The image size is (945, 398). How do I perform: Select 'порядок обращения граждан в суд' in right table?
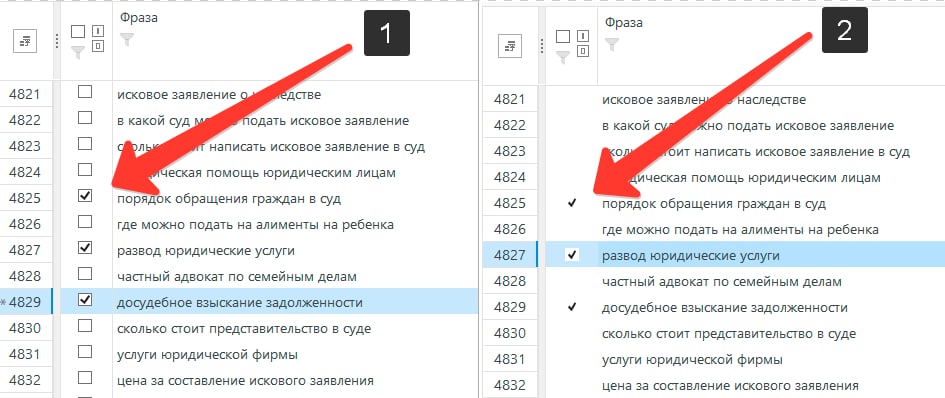pos(714,204)
